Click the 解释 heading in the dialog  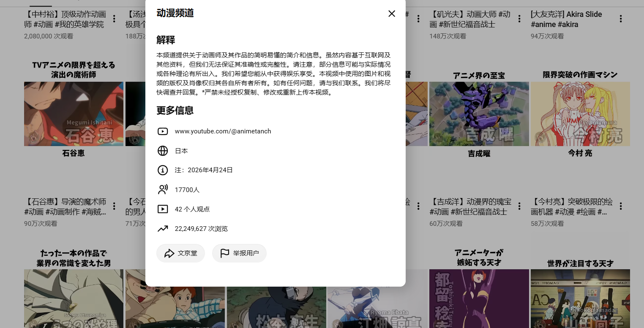tap(166, 41)
